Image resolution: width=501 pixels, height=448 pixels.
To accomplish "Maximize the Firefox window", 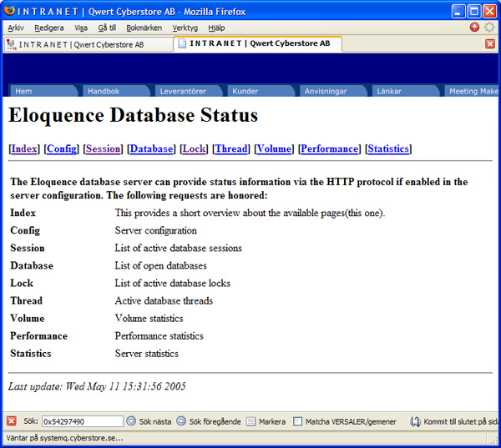I will [474, 12].
